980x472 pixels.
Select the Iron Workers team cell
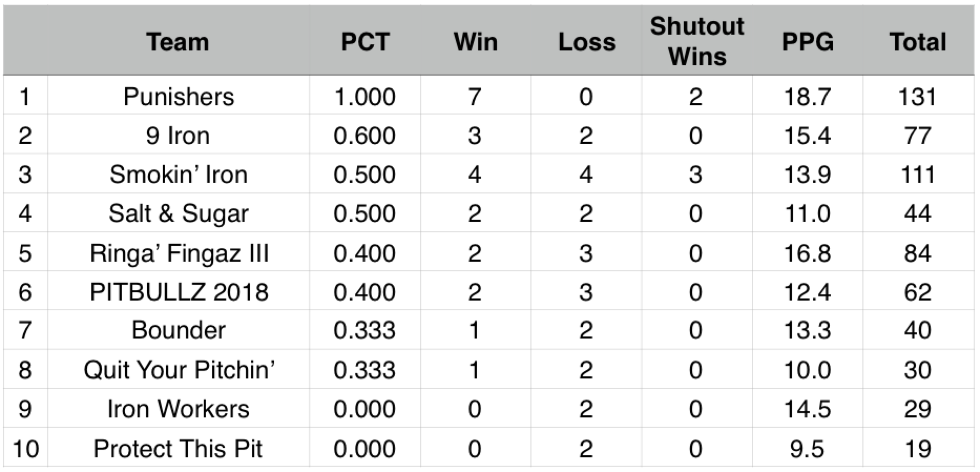[x=178, y=409]
